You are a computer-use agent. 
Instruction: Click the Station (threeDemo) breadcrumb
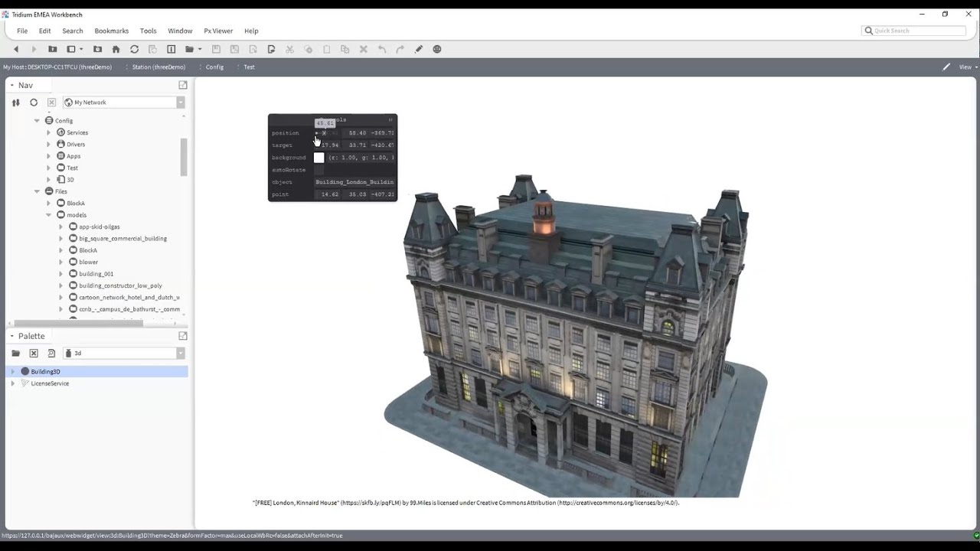[158, 67]
